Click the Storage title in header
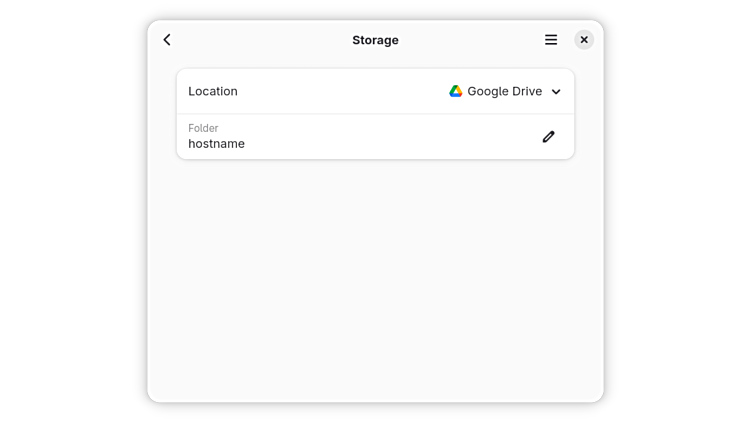752x423 pixels. (x=375, y=40)
